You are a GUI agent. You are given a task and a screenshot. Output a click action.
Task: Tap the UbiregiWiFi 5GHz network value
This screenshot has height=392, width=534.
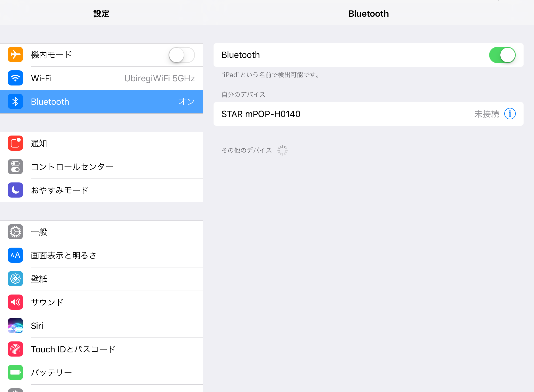pos(160,78)
